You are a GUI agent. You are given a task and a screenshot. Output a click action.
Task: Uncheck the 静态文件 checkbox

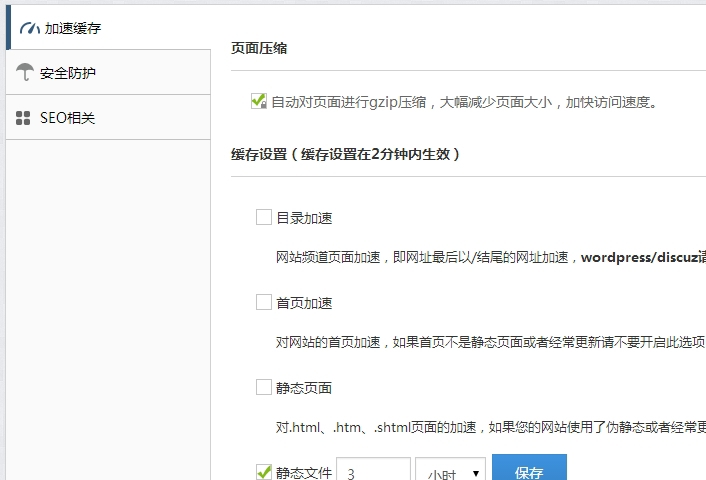(x=264, y=472)
